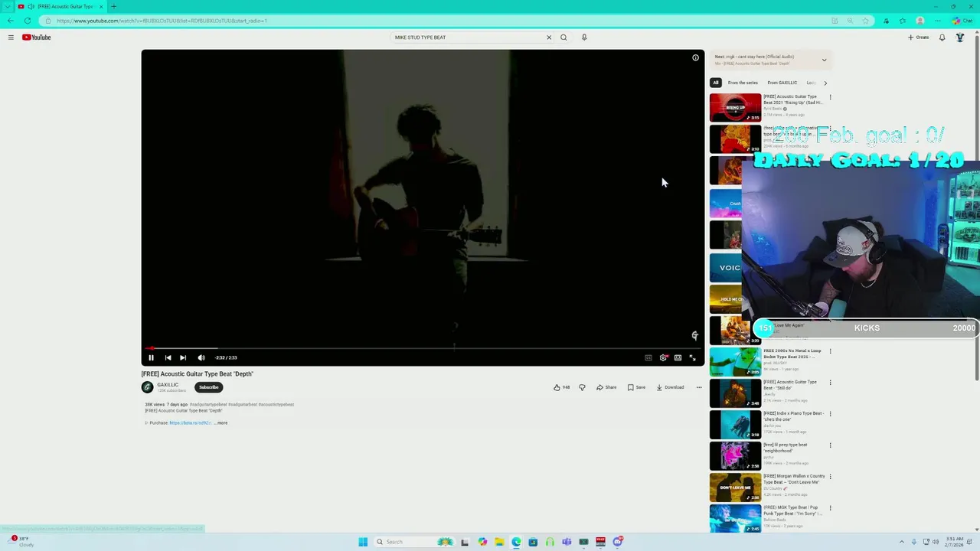Open YouTube notifications bell
Viewport: 980px width, 551px height.
tap(942, 37)
